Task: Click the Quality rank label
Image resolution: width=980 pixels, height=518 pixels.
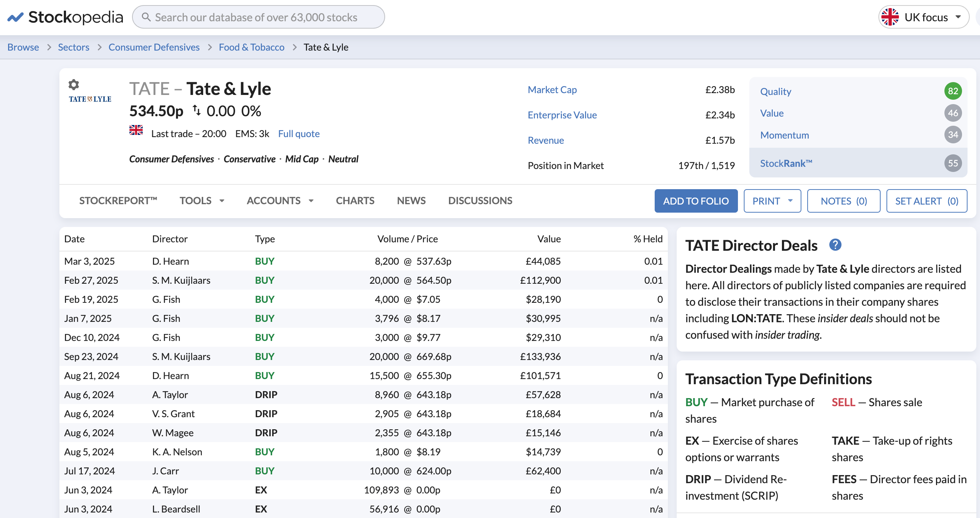Action: 775,91
